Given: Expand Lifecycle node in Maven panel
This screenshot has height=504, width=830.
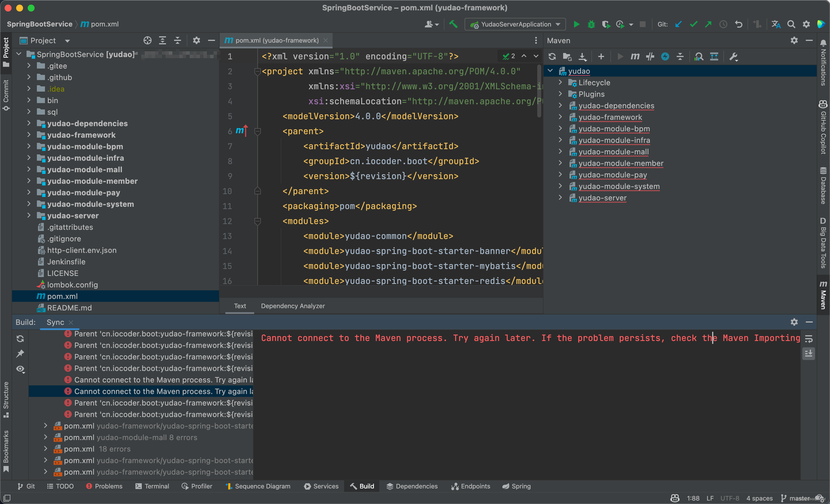Looking at the screenshot, I should (x=560, y=82).
